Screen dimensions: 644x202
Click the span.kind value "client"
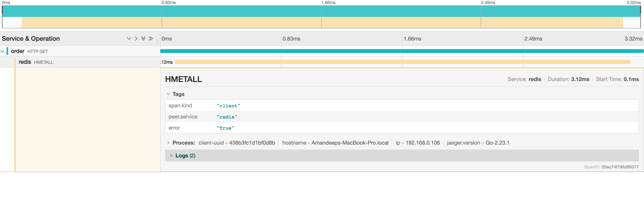click(228, 105)
